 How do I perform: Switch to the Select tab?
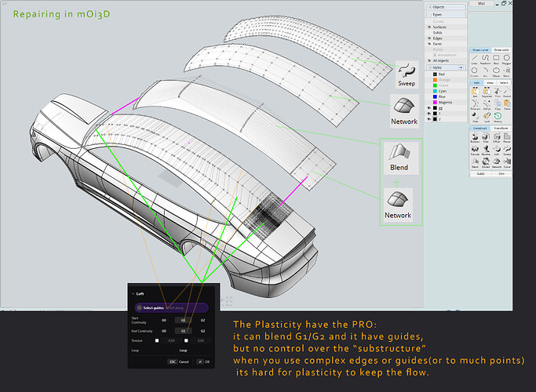[504, 82]
